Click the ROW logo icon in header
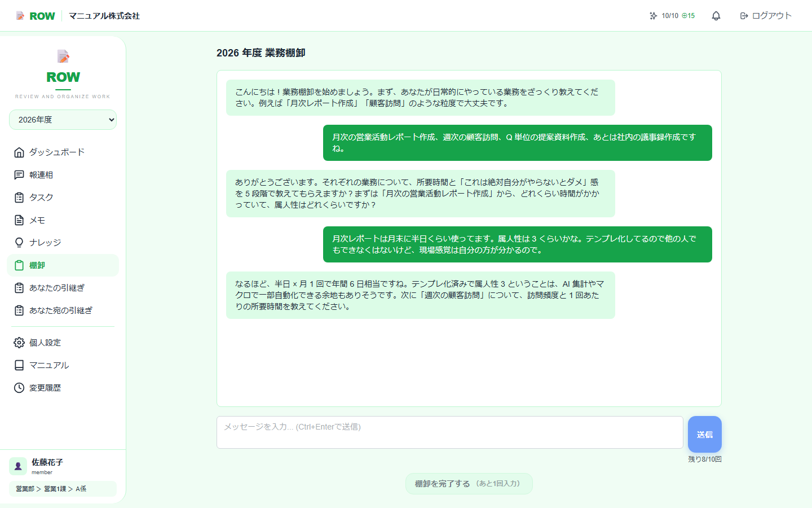Viewport: 812px width, 508px height. [x=20, y=16]
